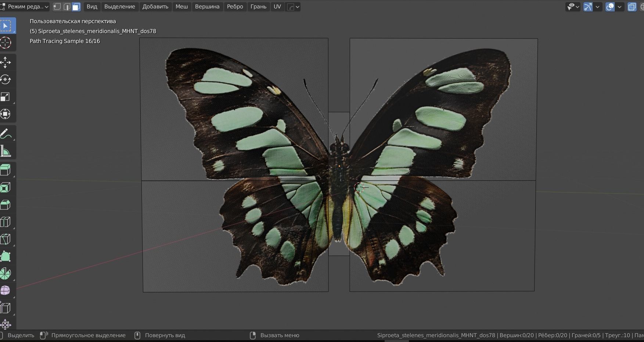The image size is (644, 342).
Task: Click the Граней:0/5 statistic in status bar
Action: pos(586,335)
